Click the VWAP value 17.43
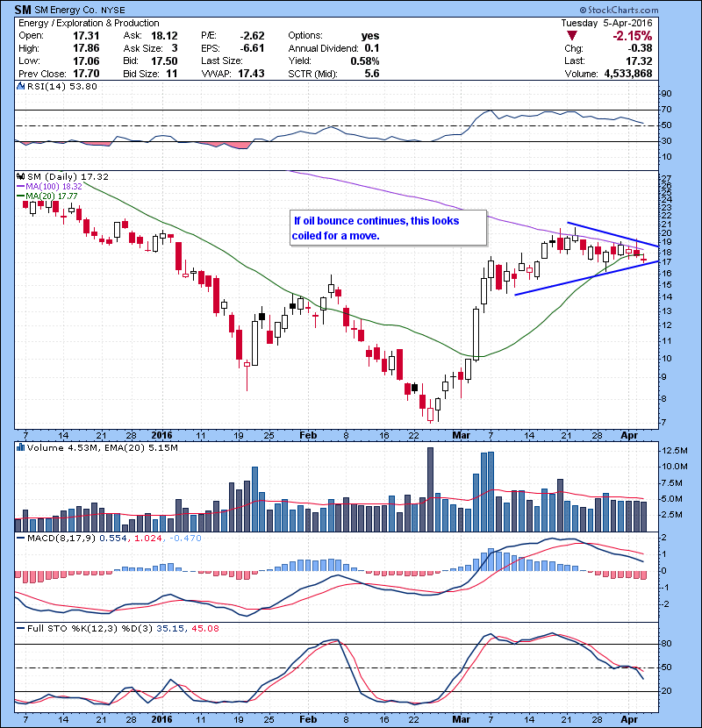702x728 pixels. pyautogui.click(x=251, y=74)
